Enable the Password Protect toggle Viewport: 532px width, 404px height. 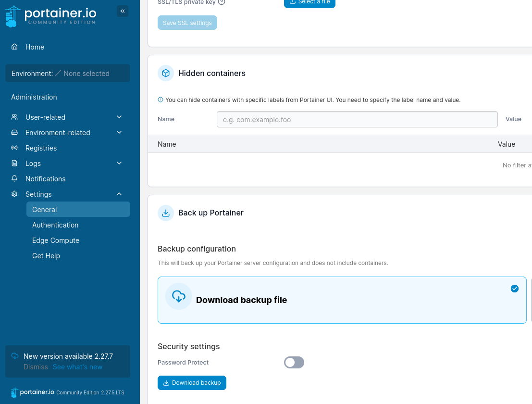click(x=294, y=363)
